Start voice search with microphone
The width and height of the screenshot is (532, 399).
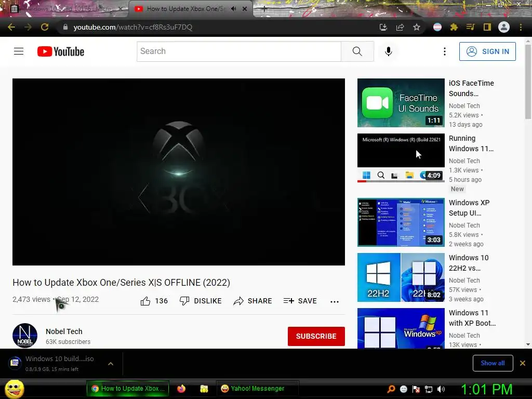(x=389, y=51)
